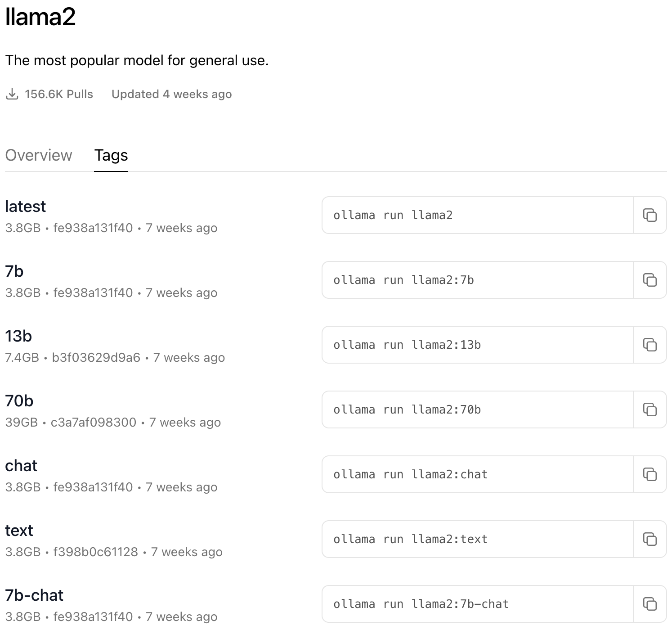Click the download icon beside 156.6K Pulls

point(12,94)
